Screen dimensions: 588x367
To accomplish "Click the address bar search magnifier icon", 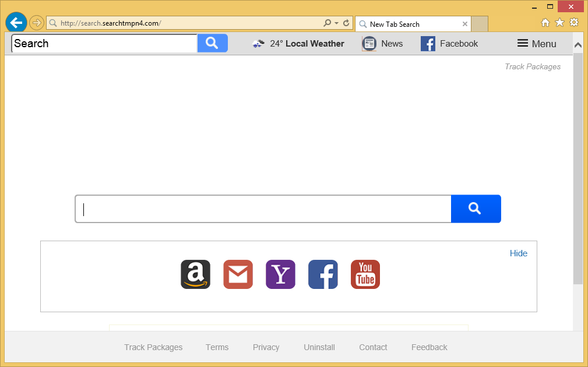I will 327,23.
